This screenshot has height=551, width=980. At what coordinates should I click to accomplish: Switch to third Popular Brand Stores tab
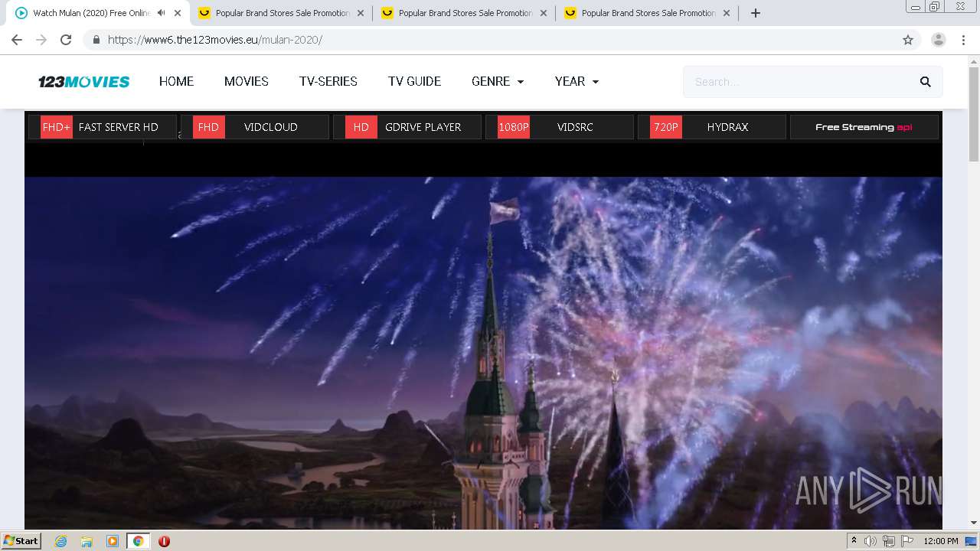[647, 13]
